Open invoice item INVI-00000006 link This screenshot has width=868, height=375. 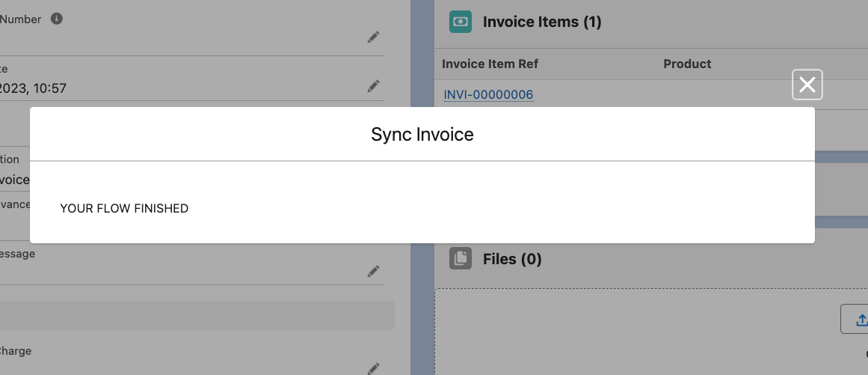pos(488,95)
